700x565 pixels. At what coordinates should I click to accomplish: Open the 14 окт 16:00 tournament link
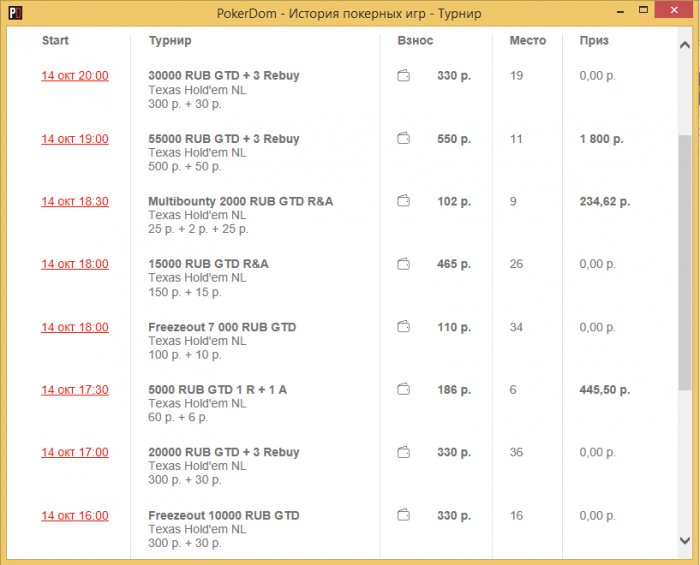tap(75, 515)
